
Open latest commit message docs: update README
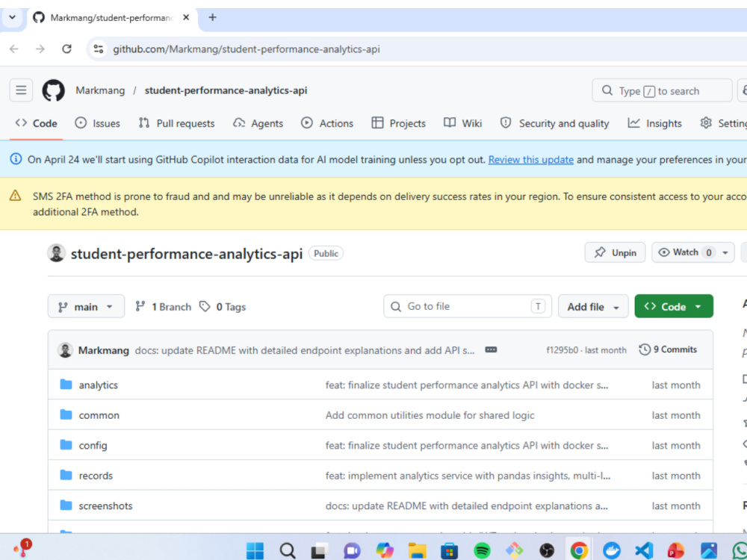coord(305,350)
